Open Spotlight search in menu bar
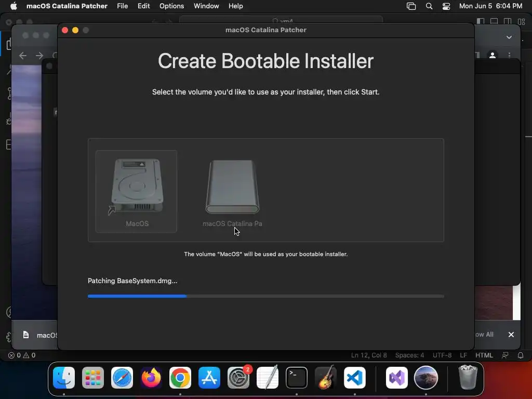532x399 pixels. pyautogui.click(x=429, y=6)
